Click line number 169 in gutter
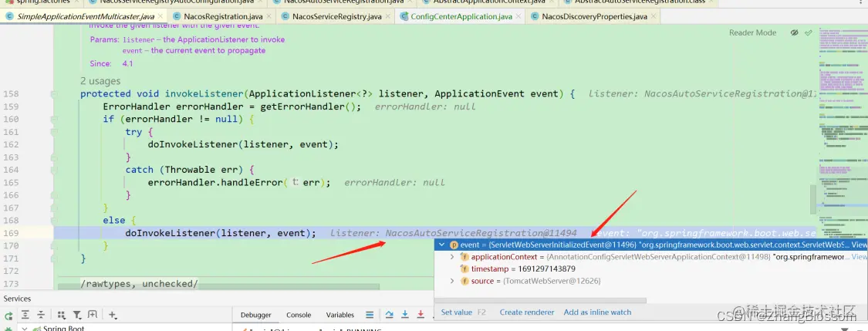The image size is (868, 331). click(11, 233)
